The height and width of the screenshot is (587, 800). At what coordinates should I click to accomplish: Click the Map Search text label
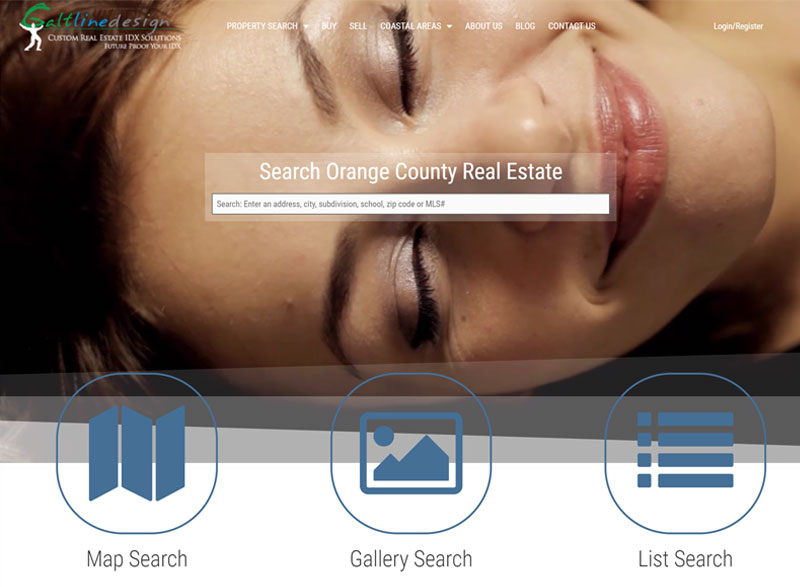(137, 558)
